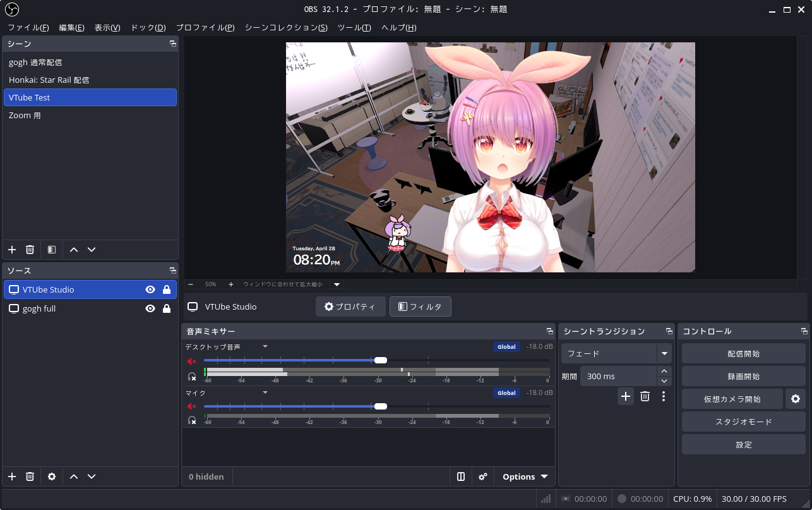Open preview scaling dropdown arrow
Screen dimensions: 812x510
pos(337,284)
